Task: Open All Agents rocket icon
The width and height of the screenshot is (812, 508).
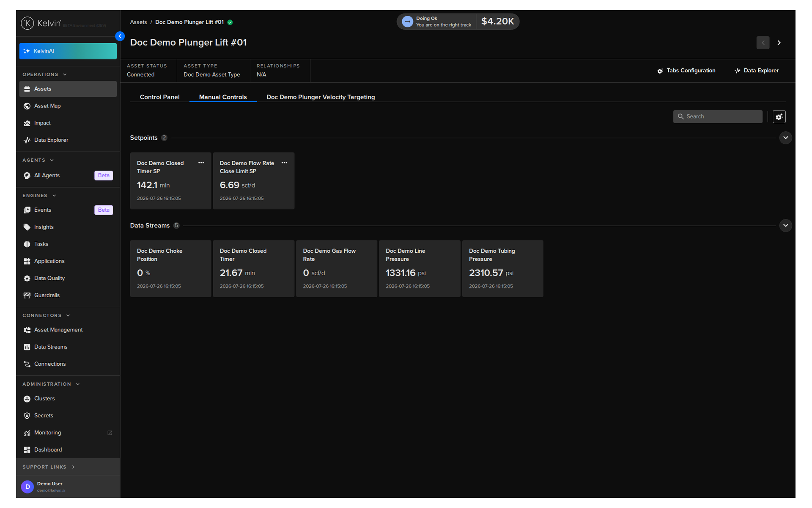Action: (x=27, y=176)
